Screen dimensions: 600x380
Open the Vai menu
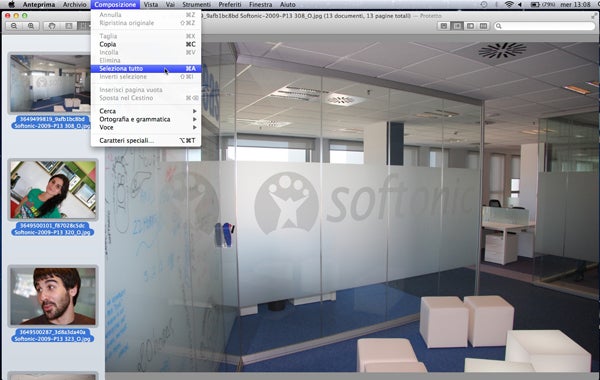[x=170, y=5]
